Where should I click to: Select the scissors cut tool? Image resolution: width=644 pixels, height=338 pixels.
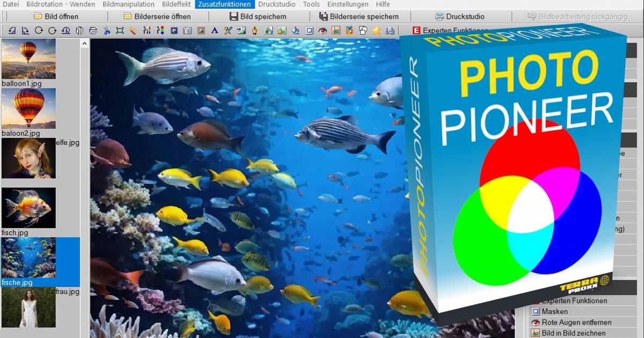106,31
